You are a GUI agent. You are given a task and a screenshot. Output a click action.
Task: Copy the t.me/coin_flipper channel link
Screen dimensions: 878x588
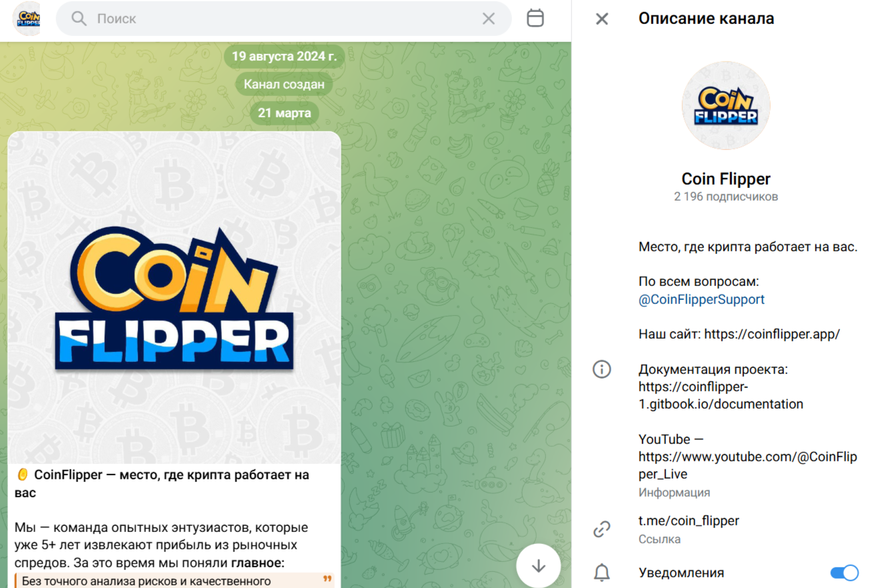click(689, 521)
